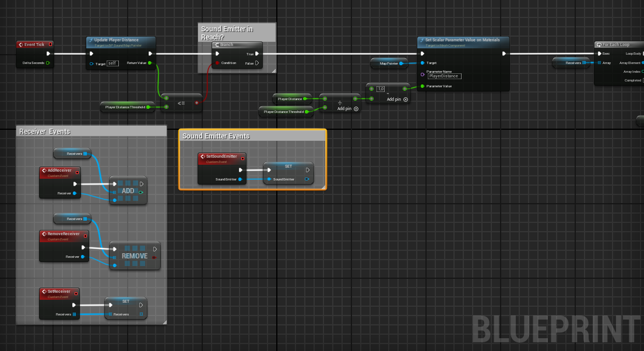Select the Set Scalar Parameter Value on Materials node

pyautogui.click(x=463, y=40)
